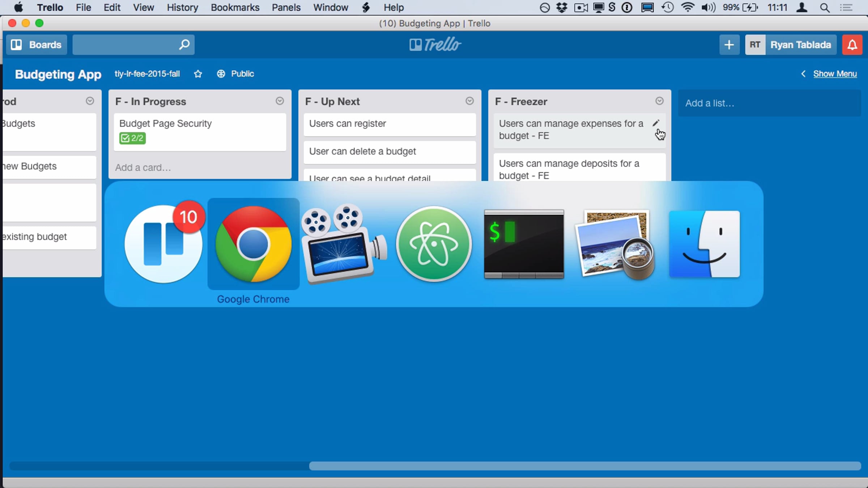This screenshot has height=488, width=868.
Task: Click the script menu icon beside Help
Action: click(366, 7)
